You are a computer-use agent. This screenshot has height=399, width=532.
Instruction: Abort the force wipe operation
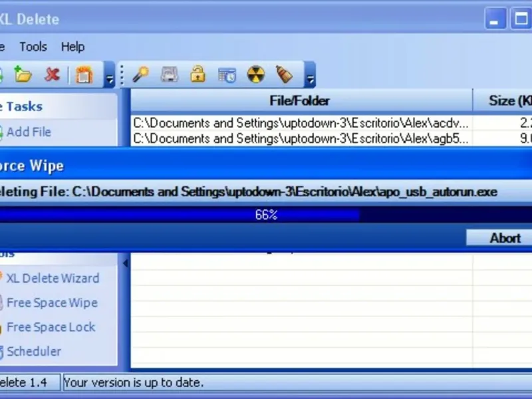point(499,237)
